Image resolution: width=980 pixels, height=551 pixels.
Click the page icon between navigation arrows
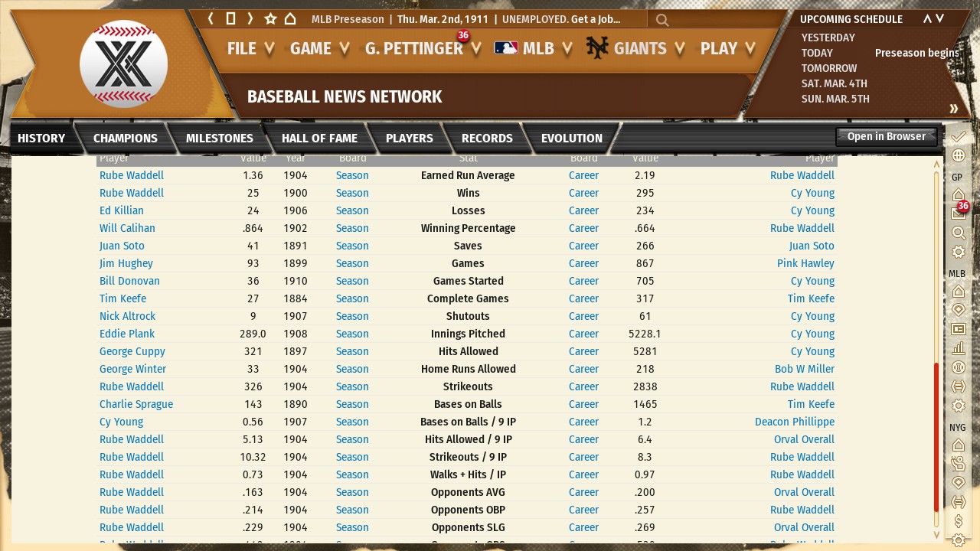coord(230,19)
